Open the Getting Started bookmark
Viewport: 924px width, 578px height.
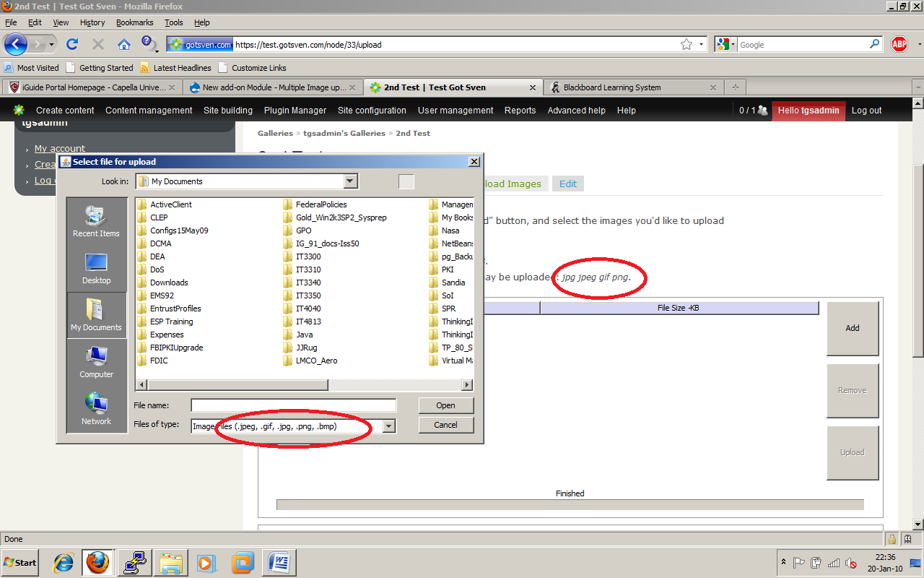[x=100, y=68]
